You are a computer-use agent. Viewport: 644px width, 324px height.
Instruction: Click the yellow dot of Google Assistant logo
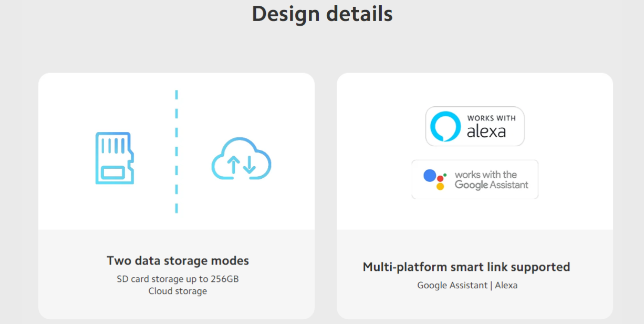440,186
